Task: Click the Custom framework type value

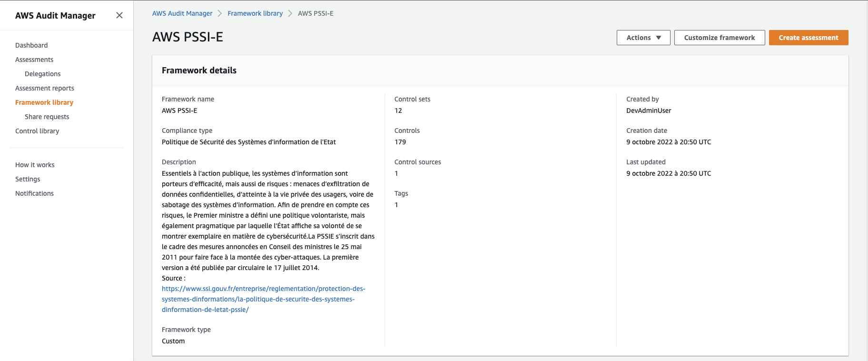Action: 173,341
